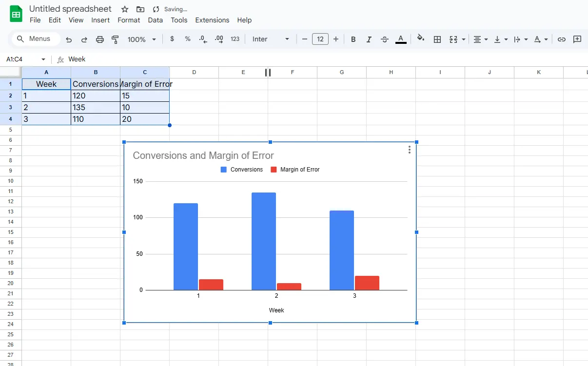Click the print icon
588x366 pixels.
click(100, 39)
